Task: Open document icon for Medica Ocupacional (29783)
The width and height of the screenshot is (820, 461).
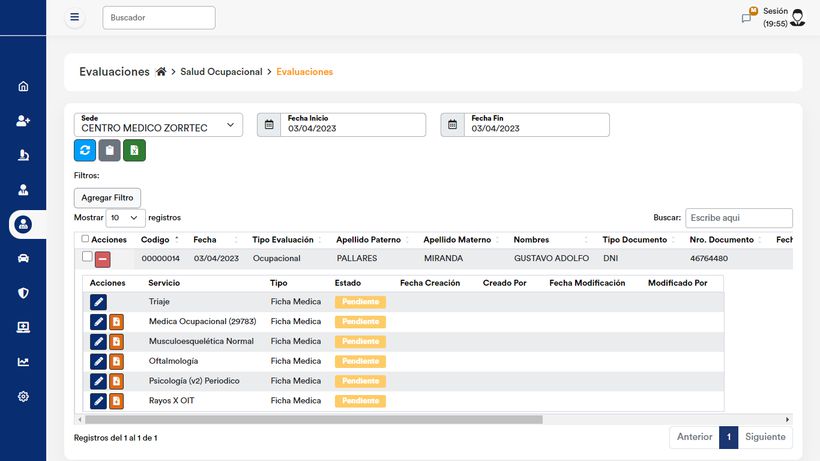Action: pyautogui.click(x=117, y=322)
